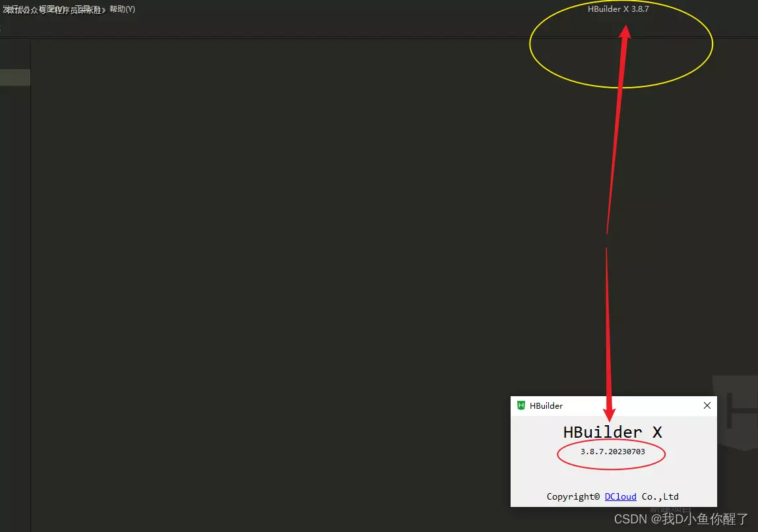Image resolution: width=758 pixels, height=532 pixels.
Task: Click the Co.,Ltd text in the dialog
Action: 660,496
